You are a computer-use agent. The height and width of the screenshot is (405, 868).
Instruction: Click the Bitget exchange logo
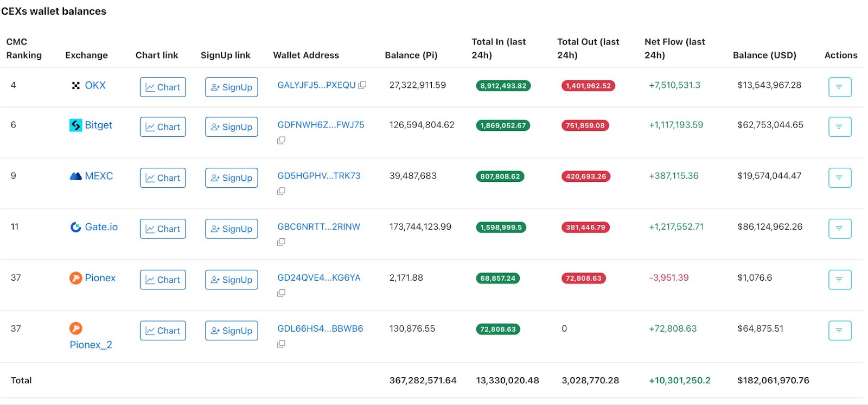coord(76,125)
